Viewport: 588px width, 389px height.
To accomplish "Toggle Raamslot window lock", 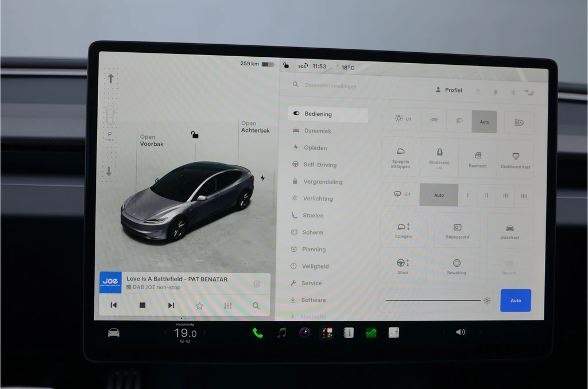I will coord(477,159).
